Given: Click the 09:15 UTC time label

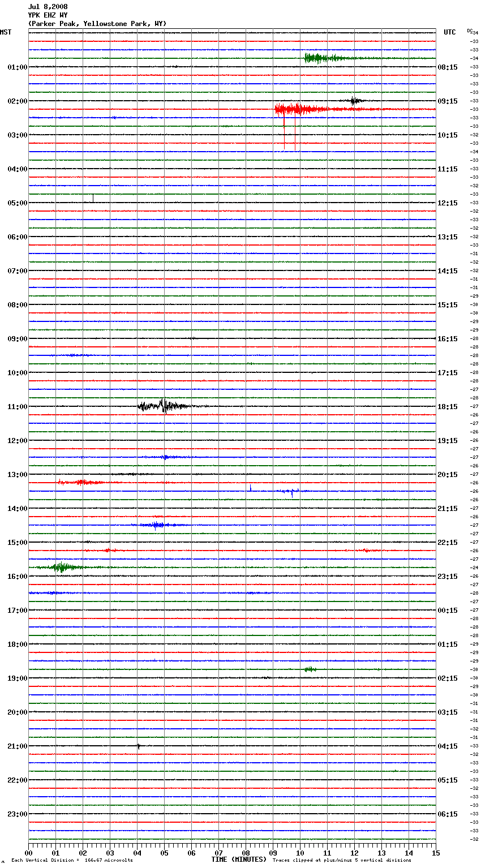Looking at the screenshot, I should (x=448, y=101).
